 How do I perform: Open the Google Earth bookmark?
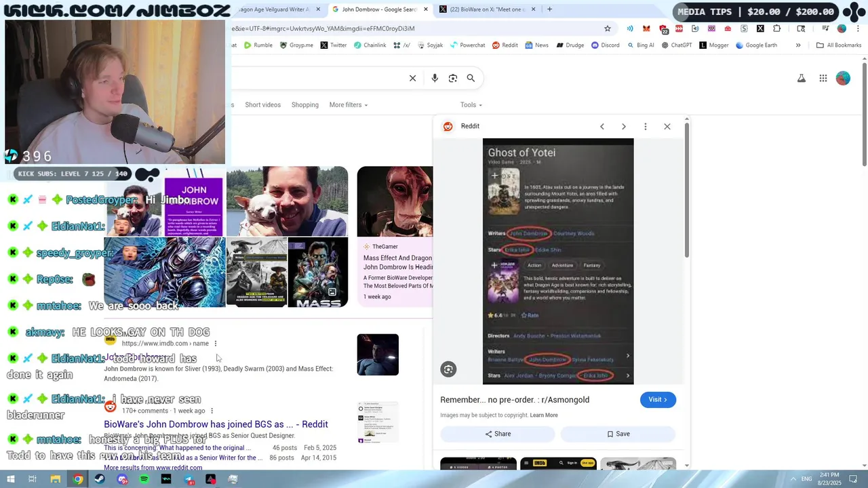click(x=756, y=45)
